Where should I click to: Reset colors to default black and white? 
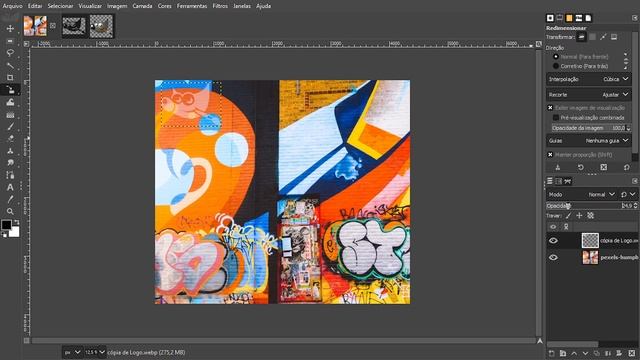(x=4, y=234)
